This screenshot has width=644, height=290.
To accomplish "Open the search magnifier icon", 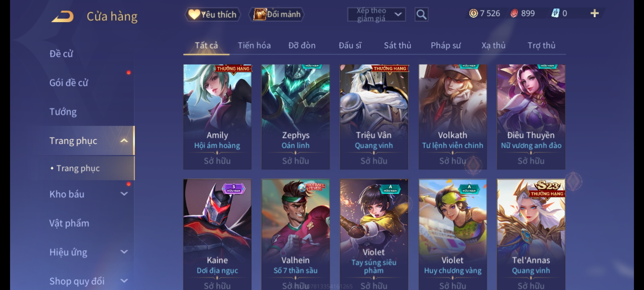I will (421, 15).
